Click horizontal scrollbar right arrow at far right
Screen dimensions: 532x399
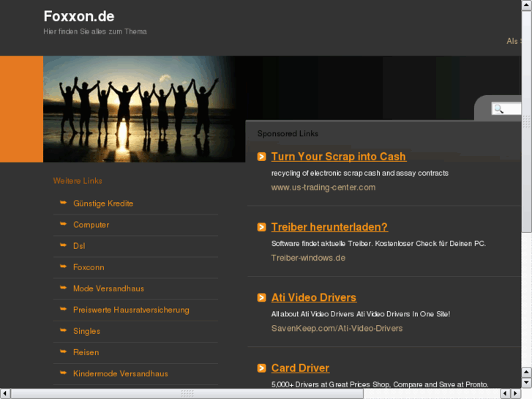(x=516, y=394)
